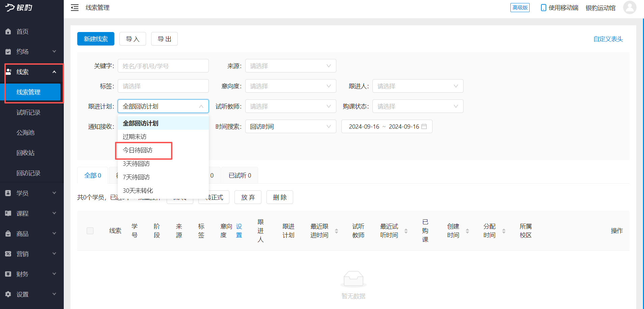Click the 新建线索 button
The image size is (644, 309).
pos(95,39)
